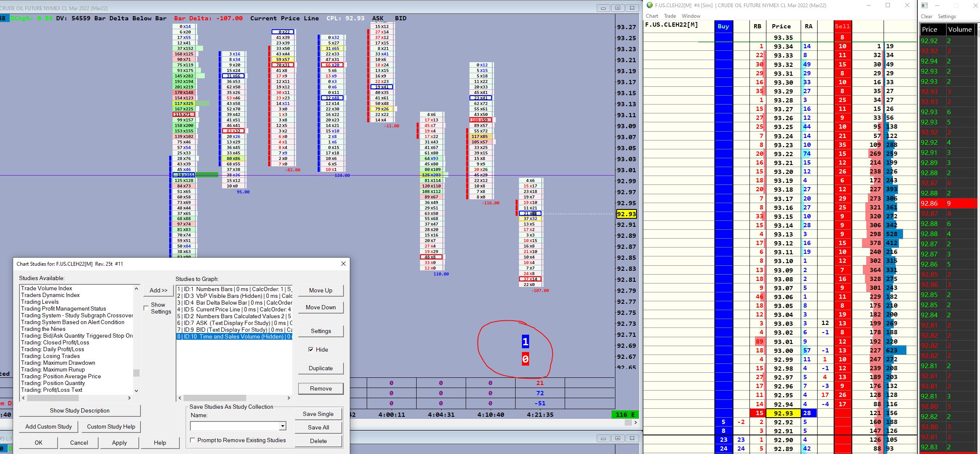Open the Window menu in the DOM window
Screen dimensions: 980x454
691,16
